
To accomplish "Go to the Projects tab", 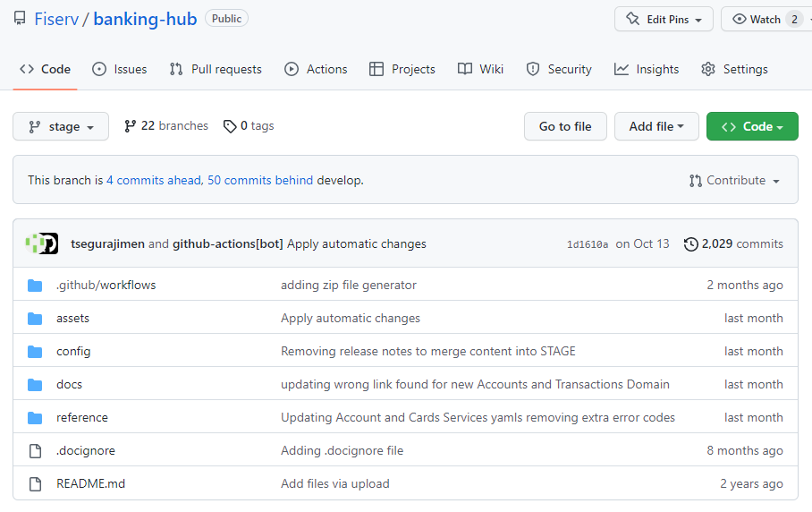I will (402, 69).
